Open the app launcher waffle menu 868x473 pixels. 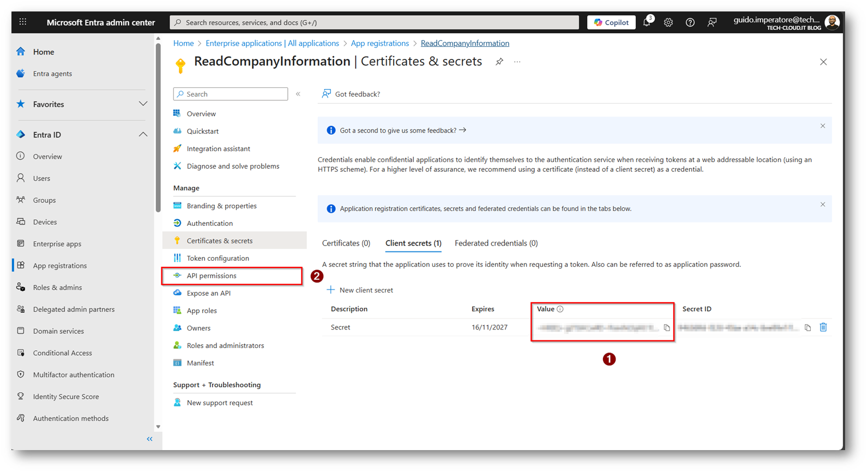22,22
